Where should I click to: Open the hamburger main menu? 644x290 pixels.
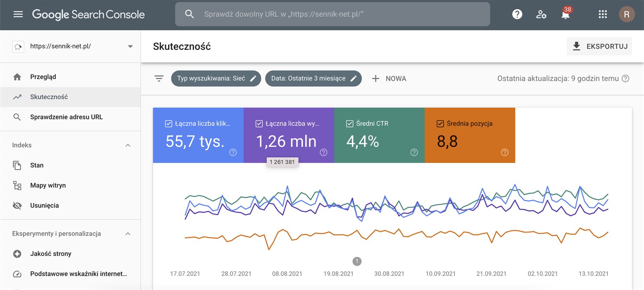pos(18,14)
